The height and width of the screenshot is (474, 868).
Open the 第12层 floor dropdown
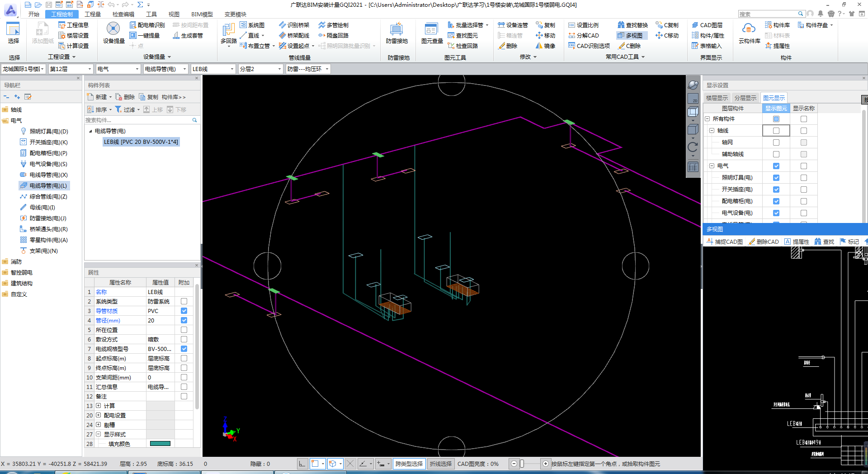pyautogui.click(x=71, y=69)
